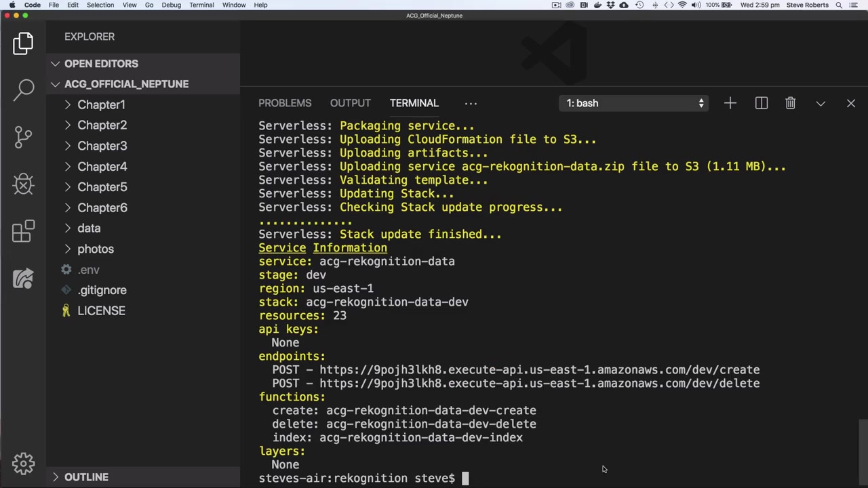The width and height of the screenshot is (868, 488).
Task: Open the bash terminal selector dropdown
Action: pos(635,103)
